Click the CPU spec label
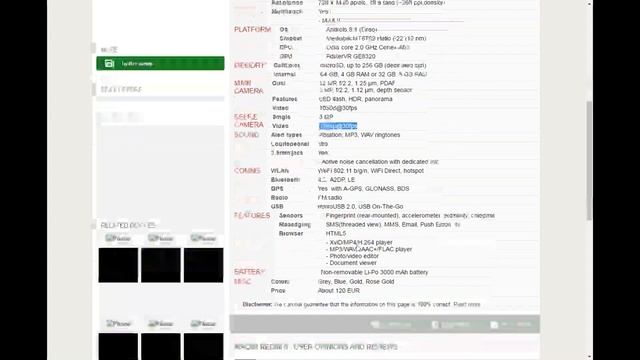 click(286, 47)
